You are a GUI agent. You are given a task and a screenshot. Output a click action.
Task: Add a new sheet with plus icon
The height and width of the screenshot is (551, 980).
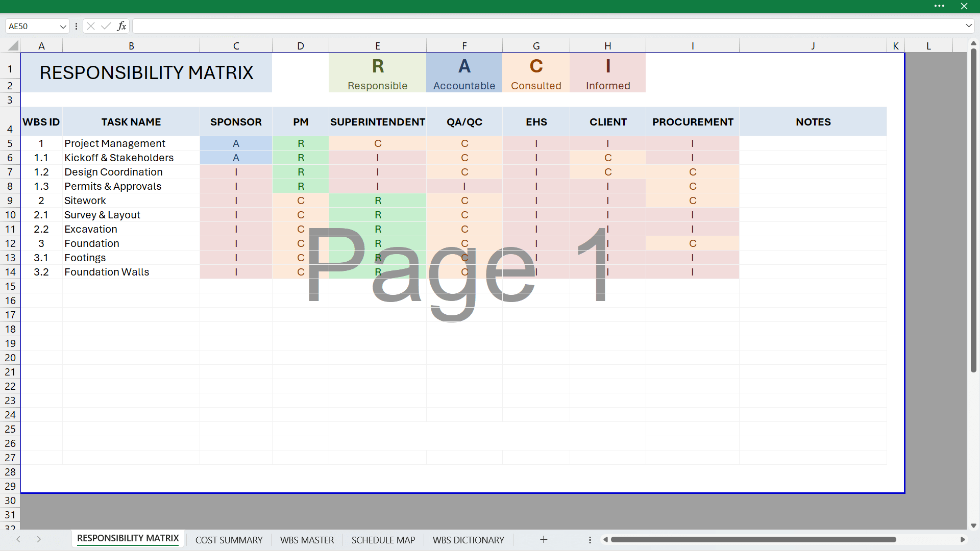tap(544, 539)
